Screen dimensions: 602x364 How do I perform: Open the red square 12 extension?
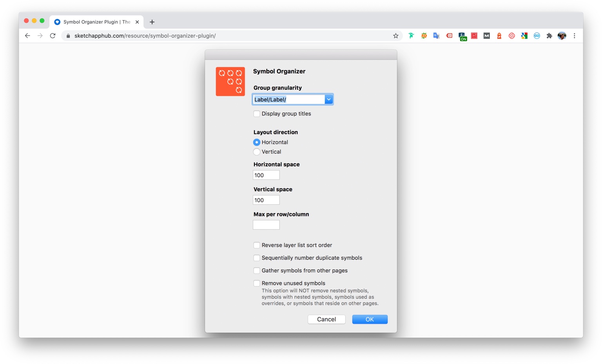coord(474,36)
